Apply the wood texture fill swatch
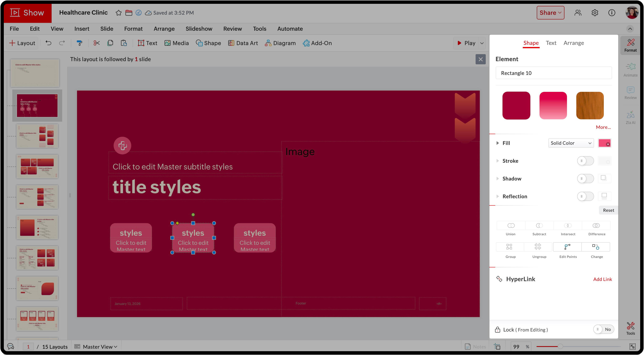Screen dimensions: 644x355 590,106
